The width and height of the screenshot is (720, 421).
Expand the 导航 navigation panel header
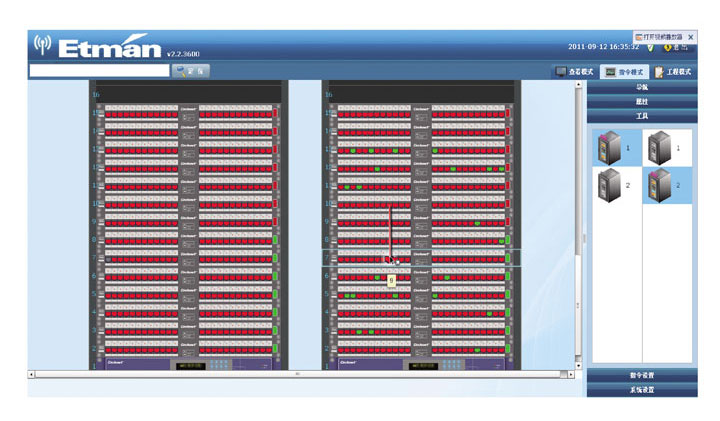click(641, 88)
